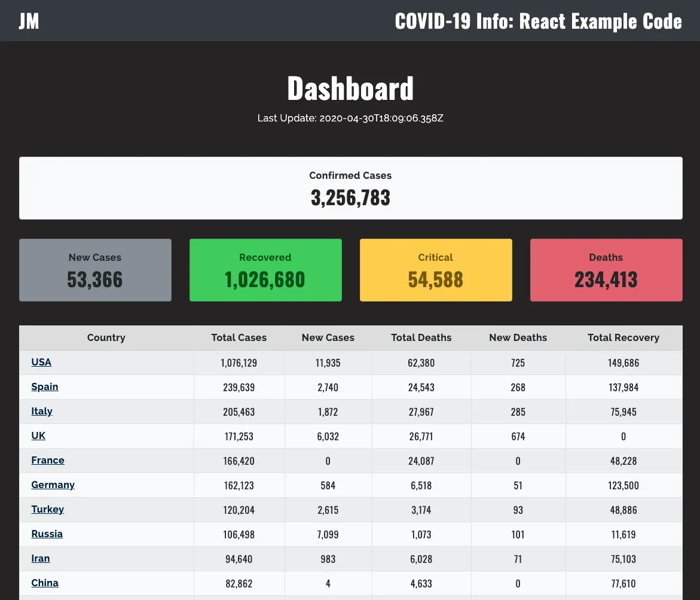Click the Total Cases column header
This screenshot has height=600, width=700.
(239, 337)
